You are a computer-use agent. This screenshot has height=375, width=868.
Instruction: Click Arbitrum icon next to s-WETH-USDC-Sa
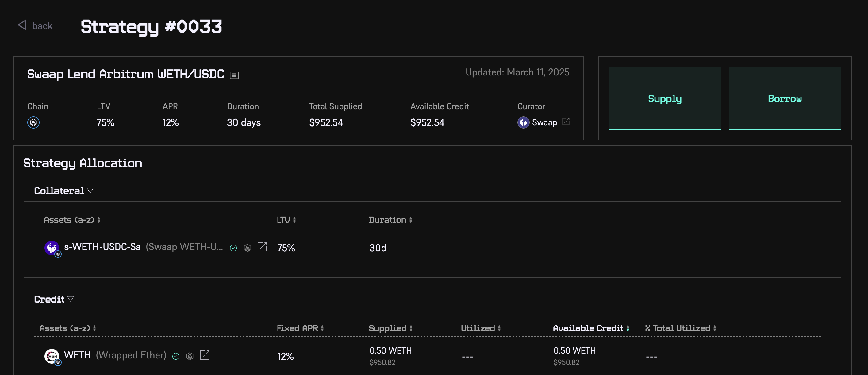click(x=248, y=248)
